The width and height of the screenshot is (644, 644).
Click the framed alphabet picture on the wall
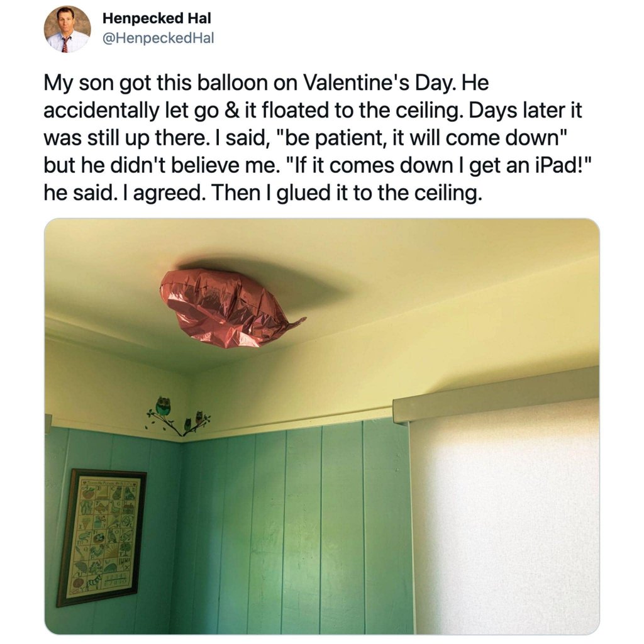[101, 537]
